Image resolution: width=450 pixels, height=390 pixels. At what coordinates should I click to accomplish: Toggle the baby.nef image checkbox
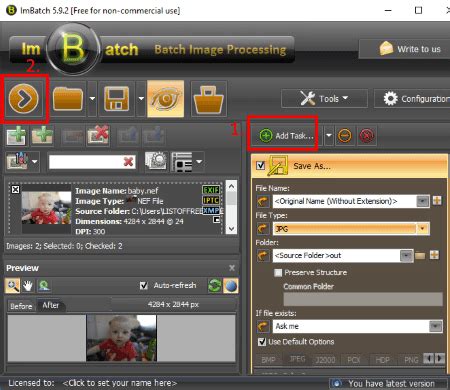15,190
